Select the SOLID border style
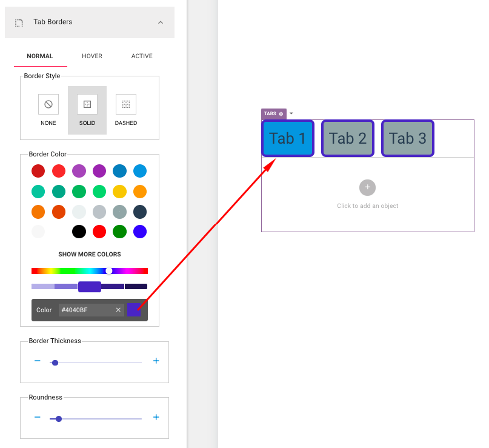Image resolution: width=489 pixels, height=448 pixels. pos(87,110)
